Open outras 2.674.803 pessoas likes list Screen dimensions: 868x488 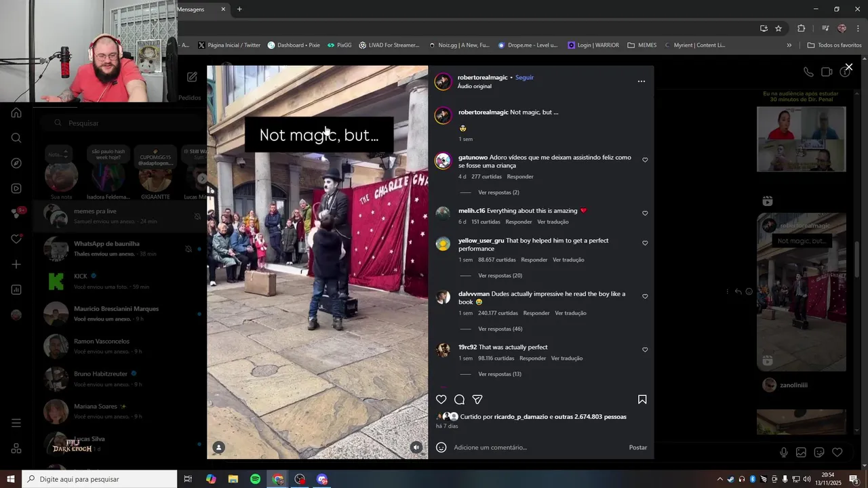pyautogui.click(x=590, y=417)
